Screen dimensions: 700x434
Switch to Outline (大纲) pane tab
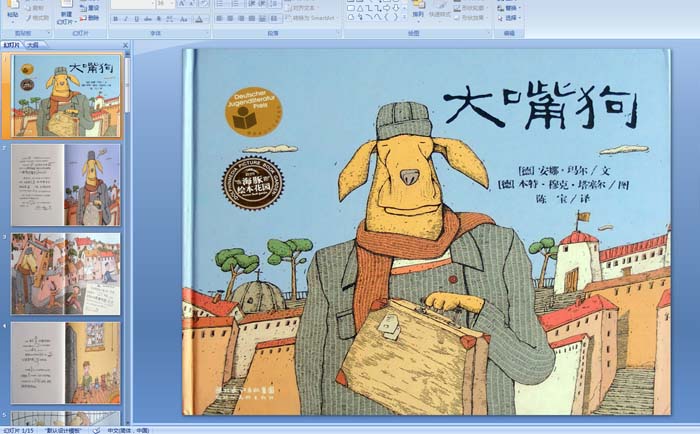[x=33, y=45]
